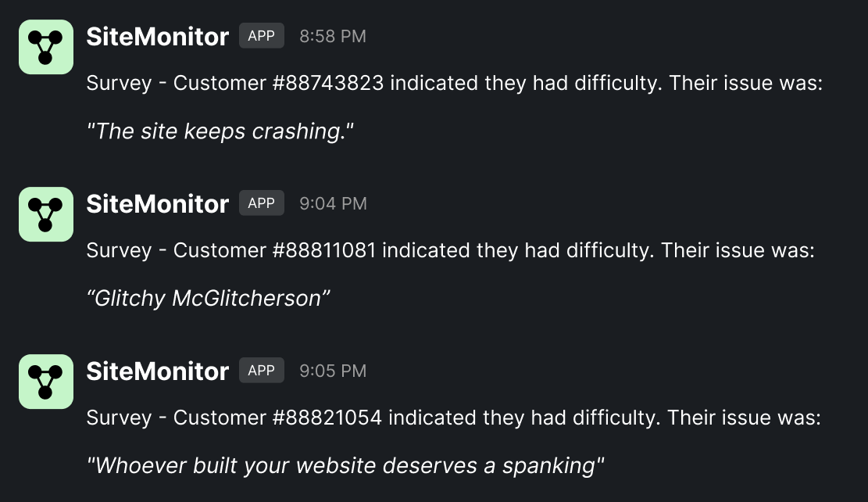Screen dimensions: 868x502
Task: Click the "deserves a spanking" feedback quote
Action: 345,466
